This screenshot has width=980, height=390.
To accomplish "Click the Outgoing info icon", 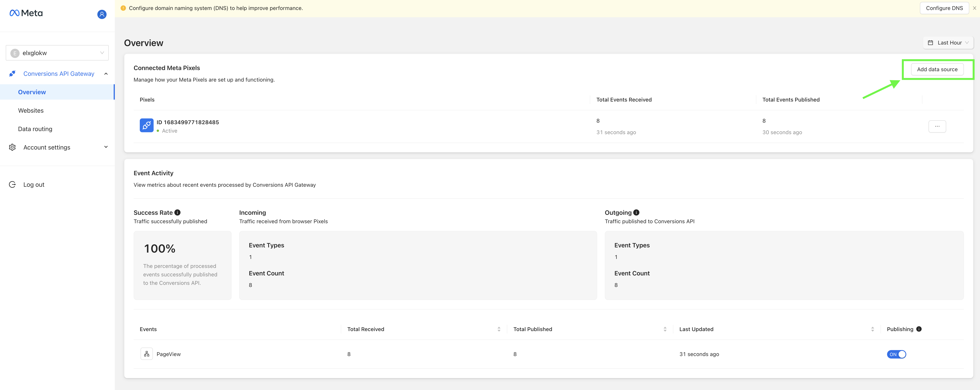I will point(636,212).
